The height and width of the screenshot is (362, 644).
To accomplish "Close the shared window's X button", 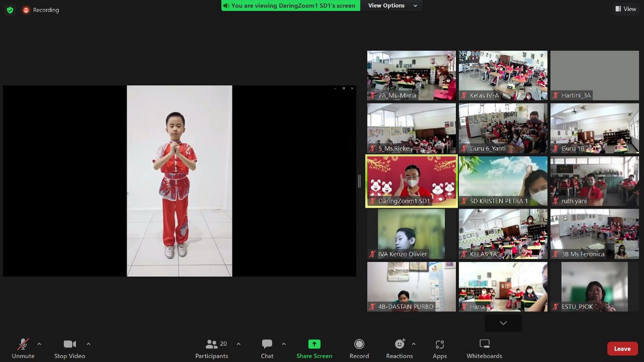I will coord(352,88).
